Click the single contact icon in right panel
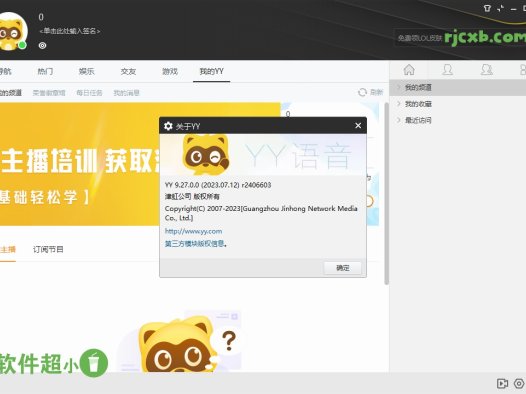Screen dimensions: 526x394 [x=448, y=70]
